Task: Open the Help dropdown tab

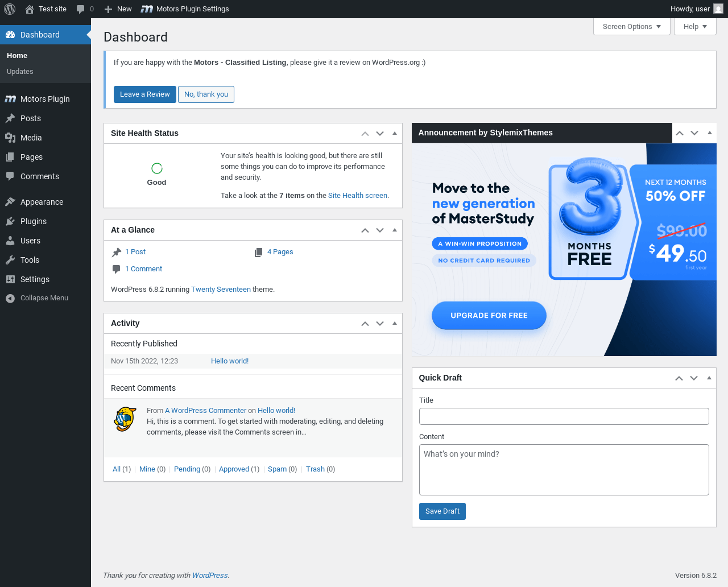Action: click(x=695, y=27)
